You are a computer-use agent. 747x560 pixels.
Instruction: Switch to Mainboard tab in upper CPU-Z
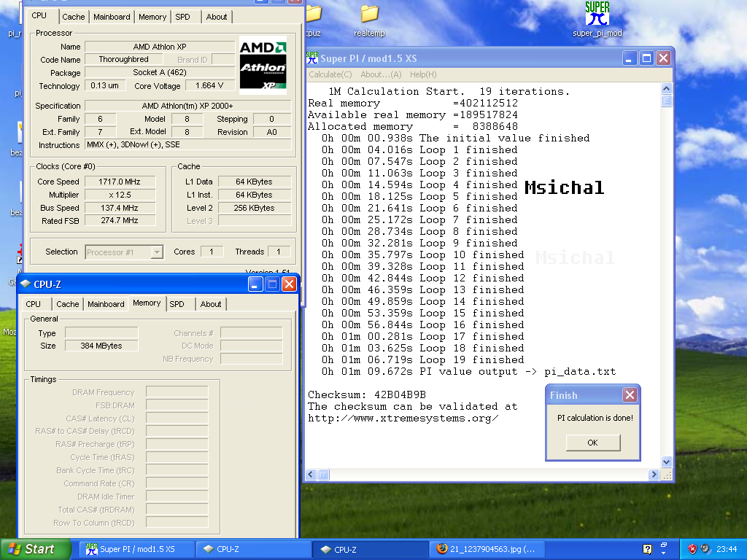click(x=112, y=17)
